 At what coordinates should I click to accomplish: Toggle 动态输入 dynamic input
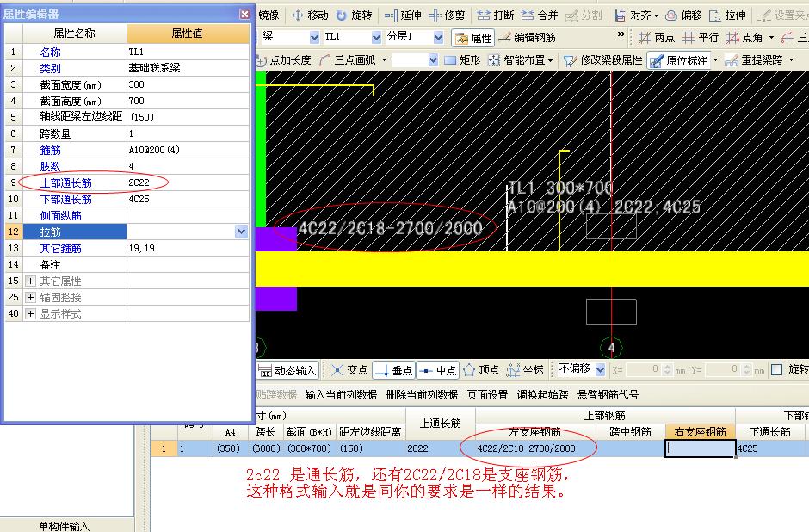287,370
